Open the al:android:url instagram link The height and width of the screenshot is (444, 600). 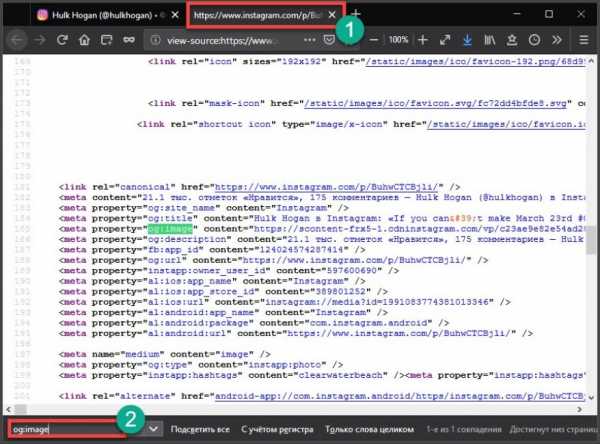(x=399, y=333)
